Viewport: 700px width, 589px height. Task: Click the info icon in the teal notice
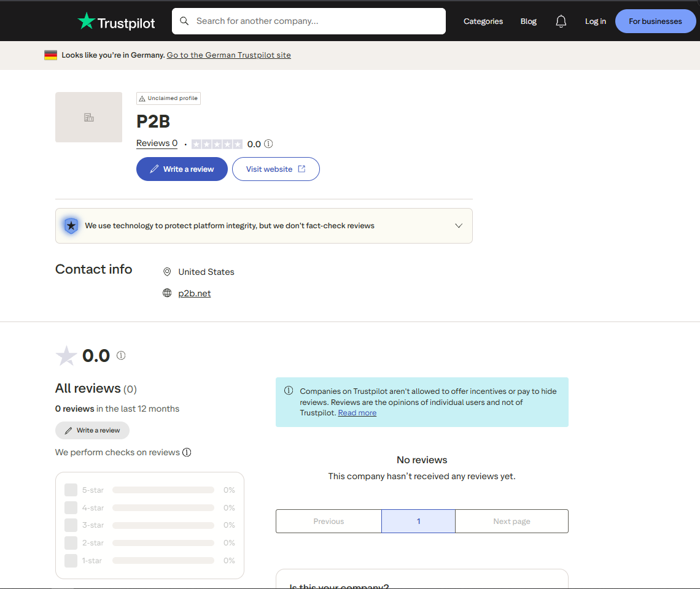click(289, 390)
